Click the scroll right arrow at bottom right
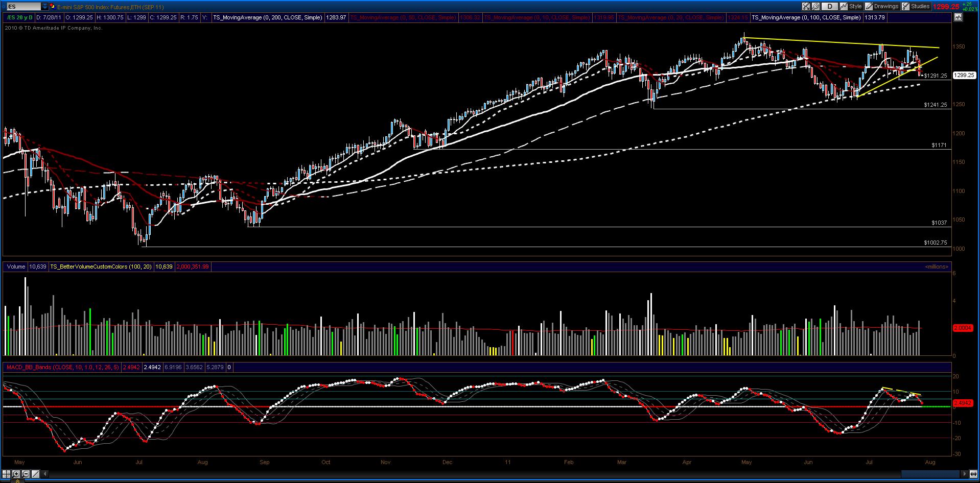The height and width of the screenshot is (483, 980). pos(965,474)
